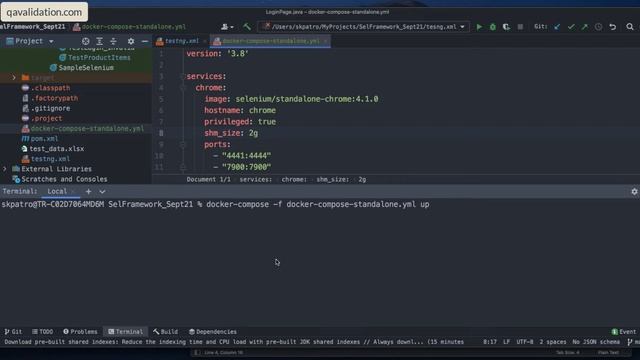Push commits with Git arrow
Screen dimensions: 640x360
pos(584,27)
